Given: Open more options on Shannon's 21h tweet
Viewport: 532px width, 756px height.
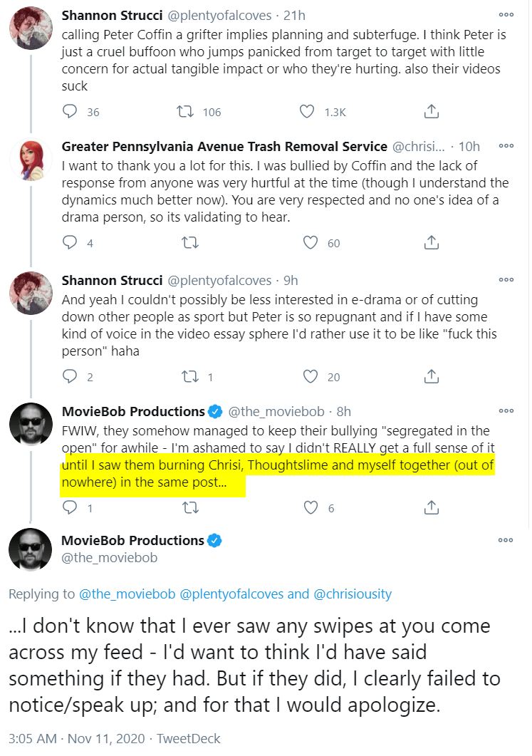Looking at the screenshot, I should coord(506,14).
